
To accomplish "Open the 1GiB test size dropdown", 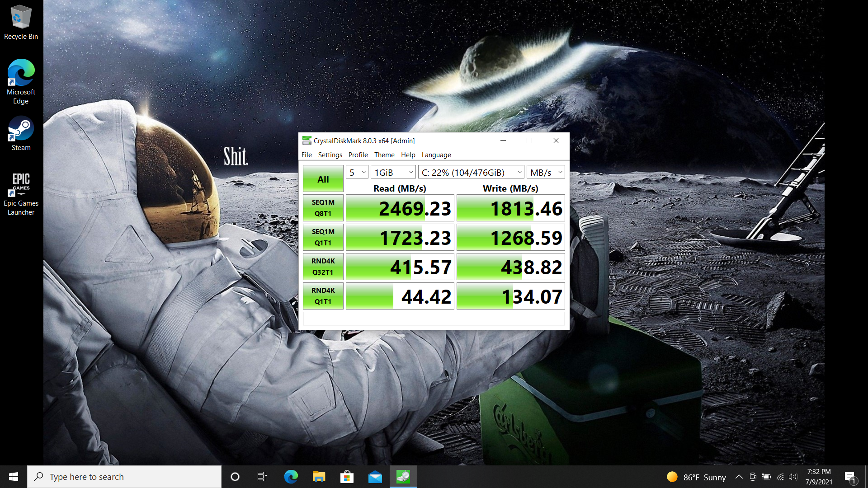I will [x=393, y=172].
